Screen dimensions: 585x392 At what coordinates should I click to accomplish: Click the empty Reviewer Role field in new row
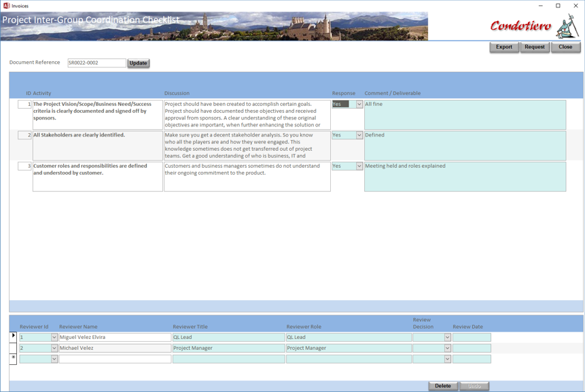[x=349, y=359]
